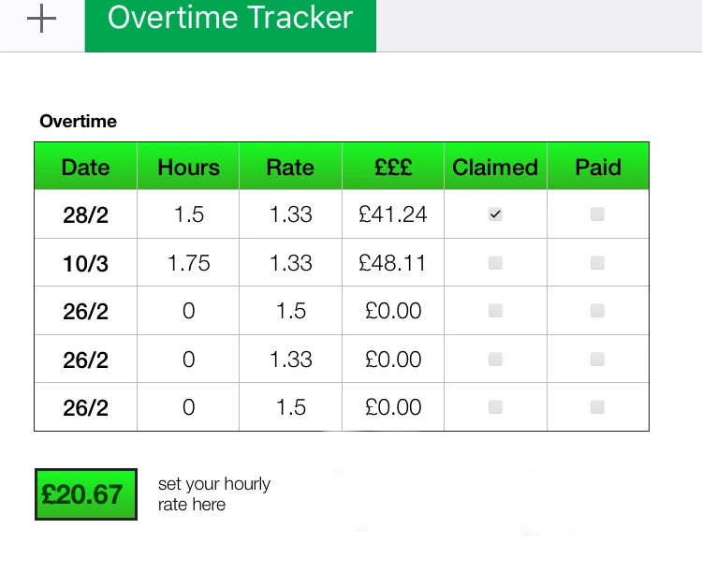This screenshot has height=588, width=702.
Task: Check Paid box in third row with rate 1.5
Action: click(597, 310)
